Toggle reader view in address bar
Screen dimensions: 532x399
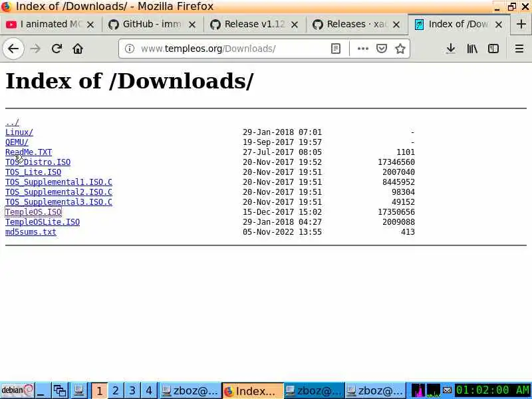coord(336,49)
